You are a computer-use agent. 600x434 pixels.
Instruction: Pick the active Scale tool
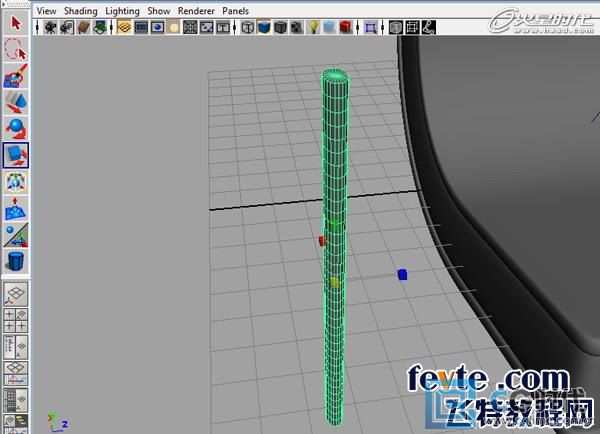tap(16, 155)
